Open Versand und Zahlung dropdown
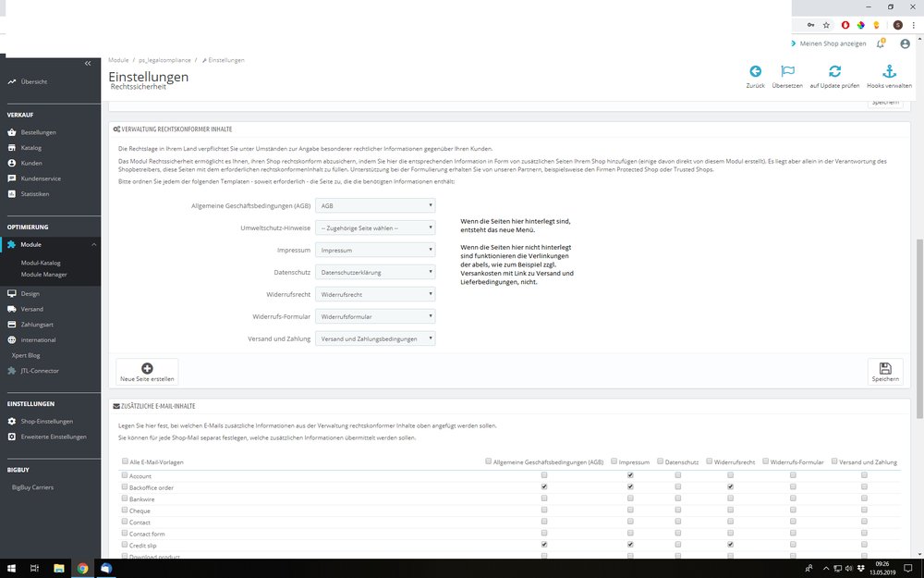Image resolution: width=924 pixels, height=578 pixels. pos(375,338)
